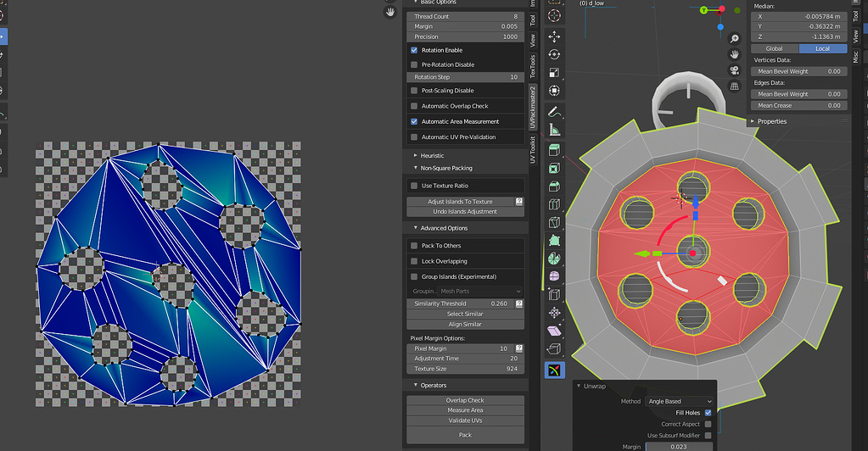
Task: Switch to the UVPackmaster2 sidebar tab
Action: coord(533,108)
